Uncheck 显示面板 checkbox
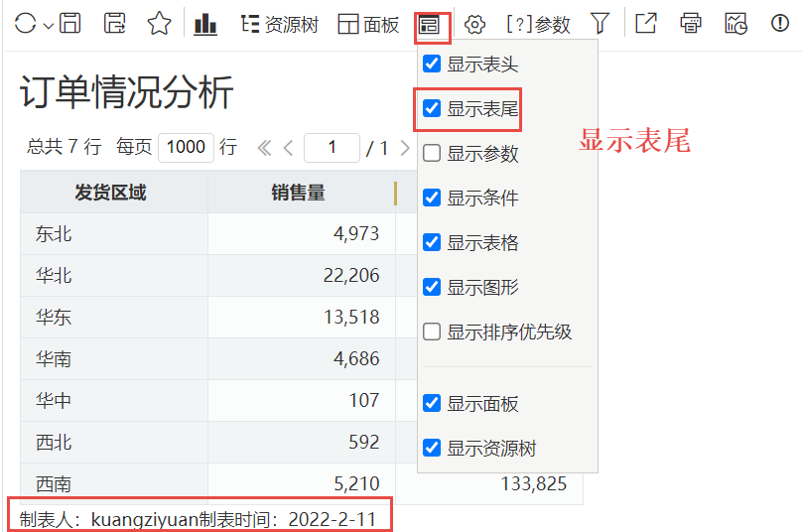Screen dimensions: 802x532 [432, 404]
